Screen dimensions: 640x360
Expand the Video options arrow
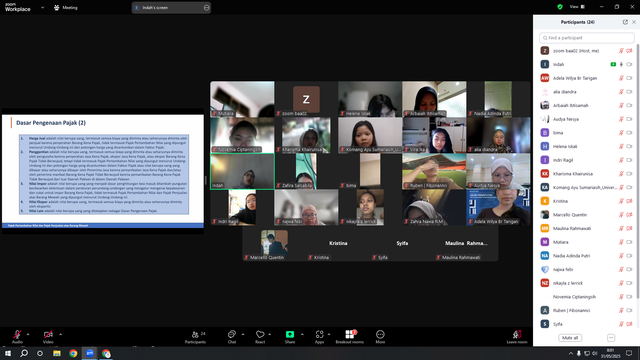(x=60, y=334)
